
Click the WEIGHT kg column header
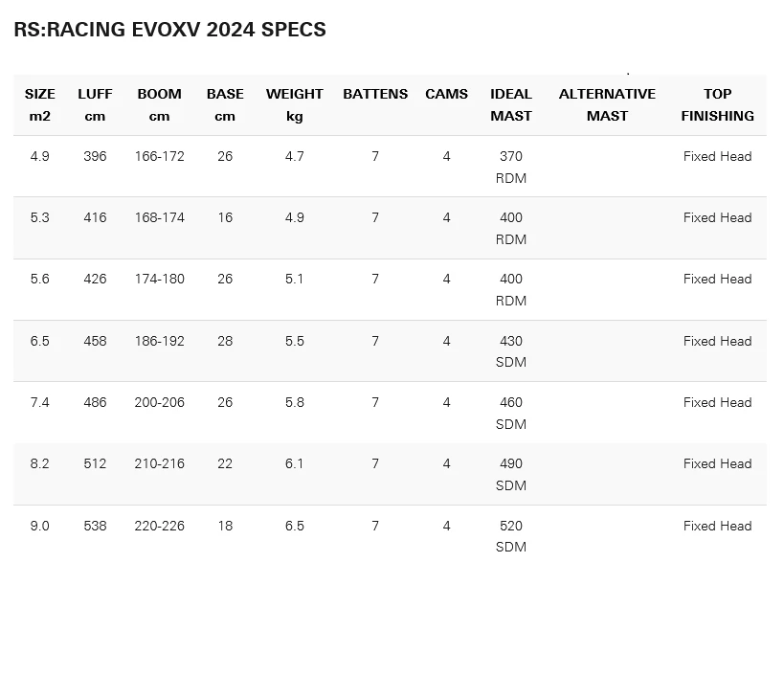pyautogui.click(x=294, y=104)
